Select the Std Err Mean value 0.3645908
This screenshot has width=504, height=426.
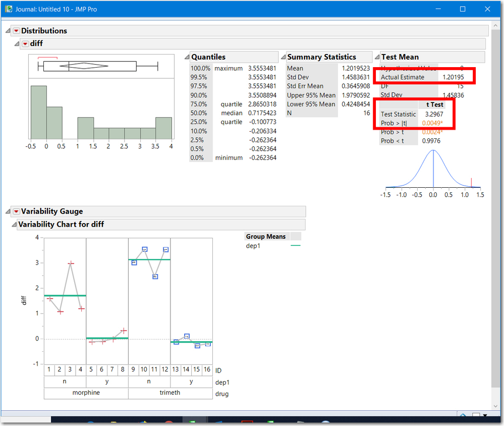pyautogui.click(x=356, y=86)
